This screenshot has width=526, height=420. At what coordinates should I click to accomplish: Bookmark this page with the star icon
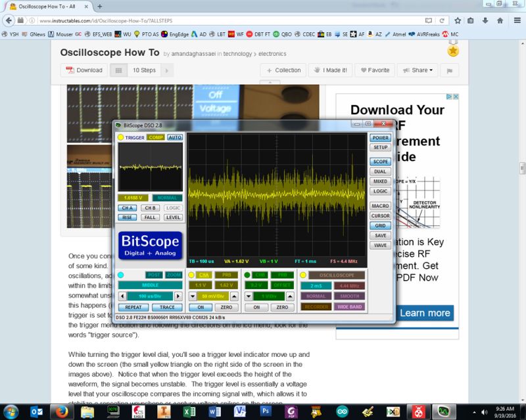[458, 20]
